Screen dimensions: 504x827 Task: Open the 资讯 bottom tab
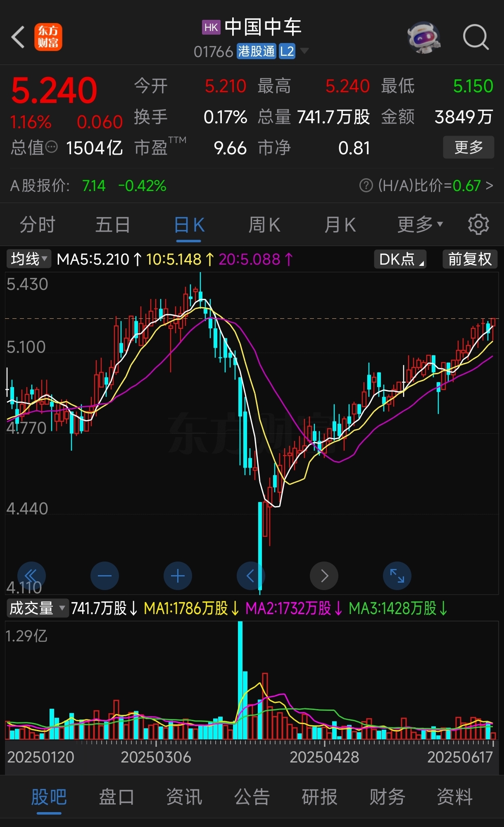184,797
